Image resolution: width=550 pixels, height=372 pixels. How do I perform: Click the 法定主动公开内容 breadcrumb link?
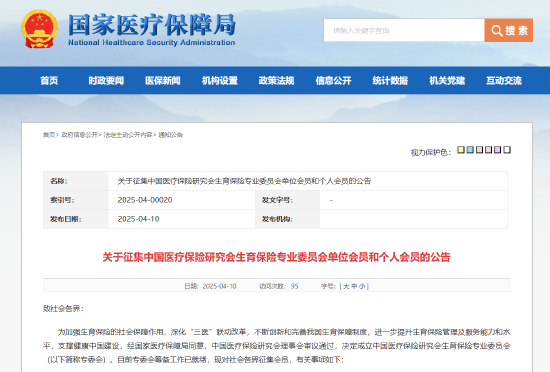pos(128,135)
